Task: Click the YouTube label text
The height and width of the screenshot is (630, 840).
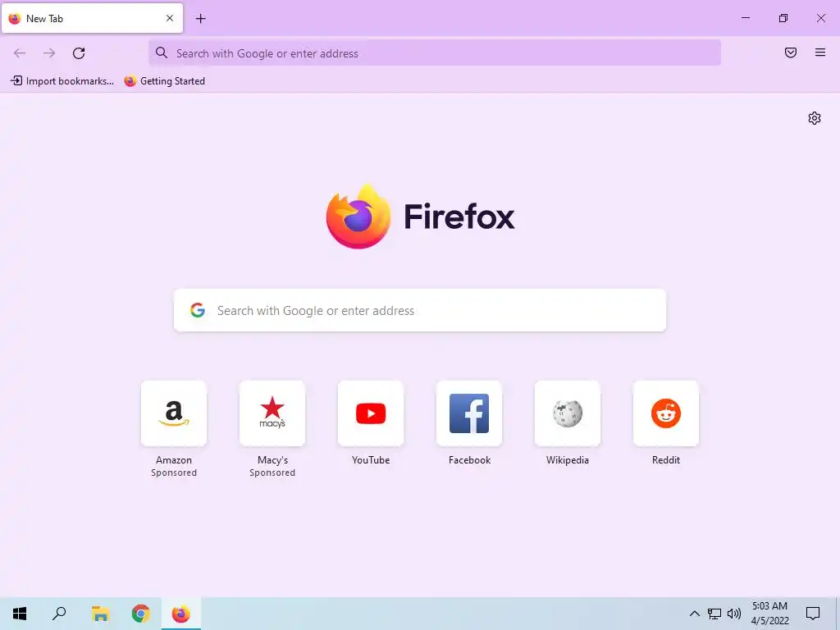Action: (x=371, y=459)
